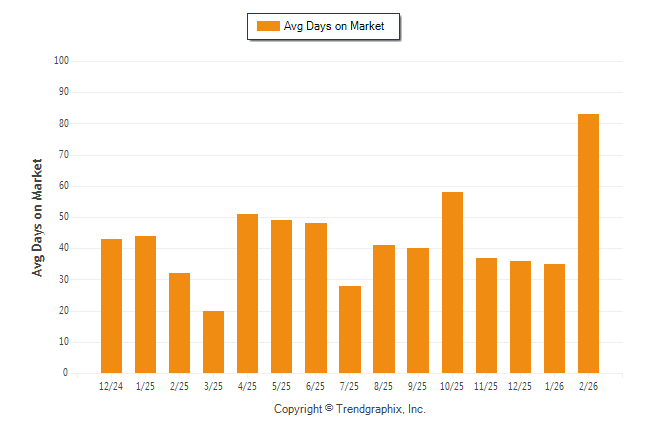This screenshot has height=434, width=646.
Task: Click the 4/25 bar
Action: pos(247,293)
